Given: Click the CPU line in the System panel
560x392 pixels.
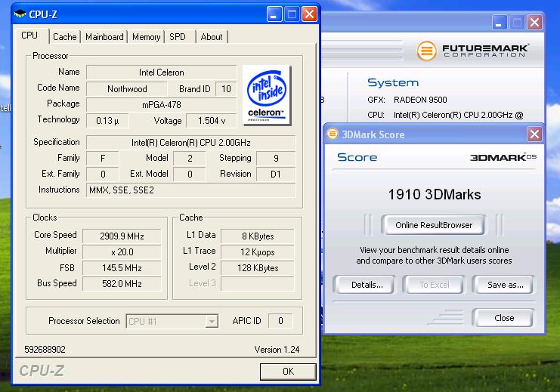Looking at the screenshot, I should [445, 115].
